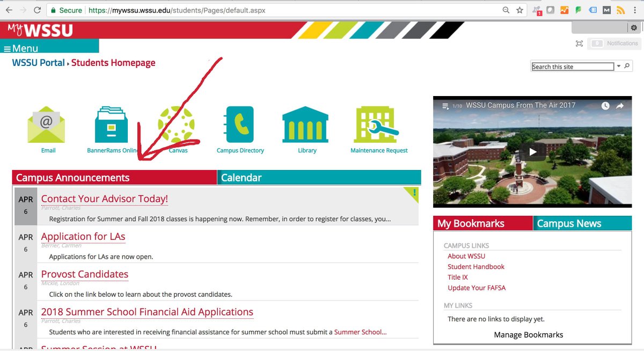This screenshot has width=644, height=351.
Task: Open the settings gear icon
Action: [634, 28]
